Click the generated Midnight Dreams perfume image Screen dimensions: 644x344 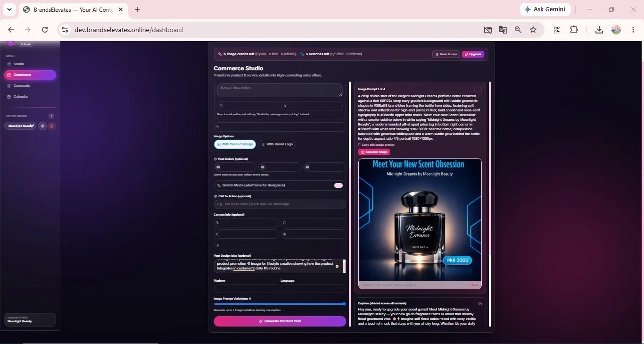coord(420,220)
